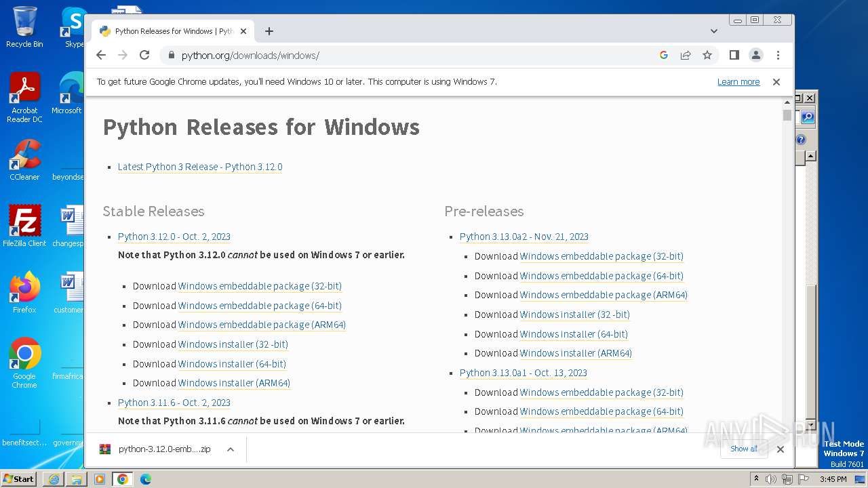Click the 3:45 PM clock in the taskbar
This screenshot has width=868, height=488.
point(833,479)
